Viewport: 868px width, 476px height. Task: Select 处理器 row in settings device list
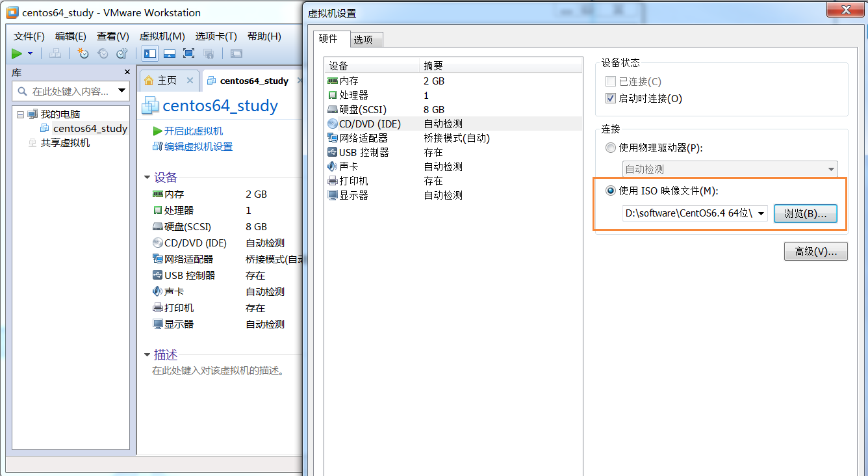[453, 95]
